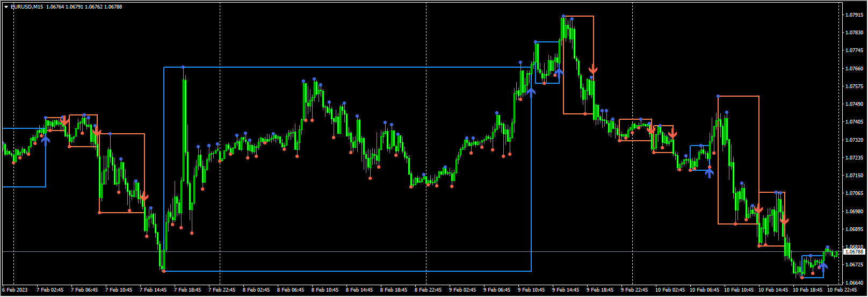This screenshot has height=297, width=868.
Task: Click time axis label 9 Feb 02:45
Action: click(x=462, y=290)
